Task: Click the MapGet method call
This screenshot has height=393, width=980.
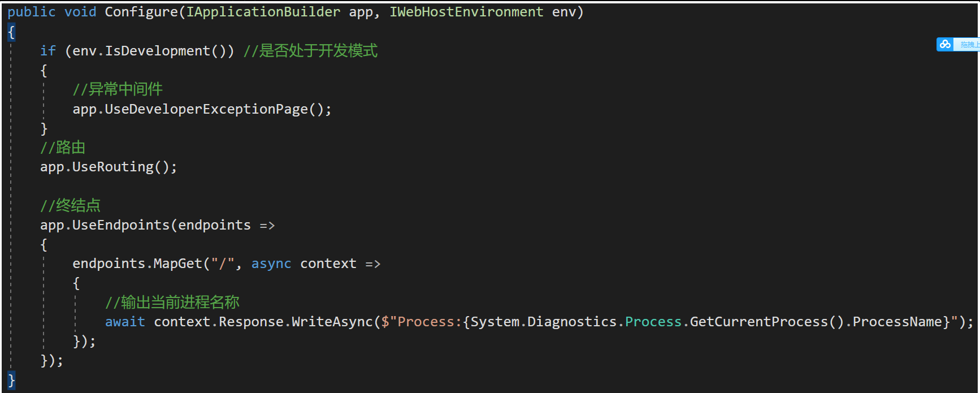Action: pyautogui.click(x=177, y=264)
